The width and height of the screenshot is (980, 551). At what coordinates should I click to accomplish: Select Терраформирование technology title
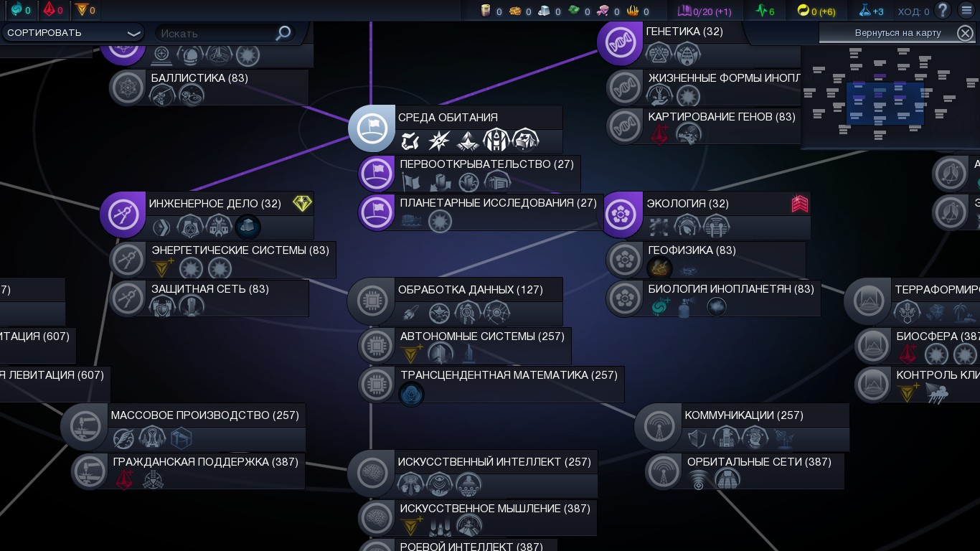click(x=937, y=290)
